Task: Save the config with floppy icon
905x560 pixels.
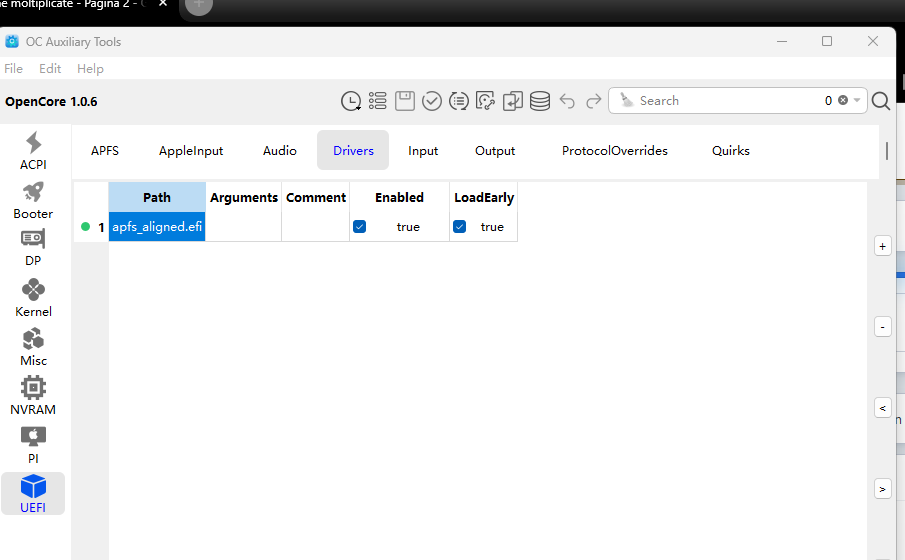Action: (405, 101)
